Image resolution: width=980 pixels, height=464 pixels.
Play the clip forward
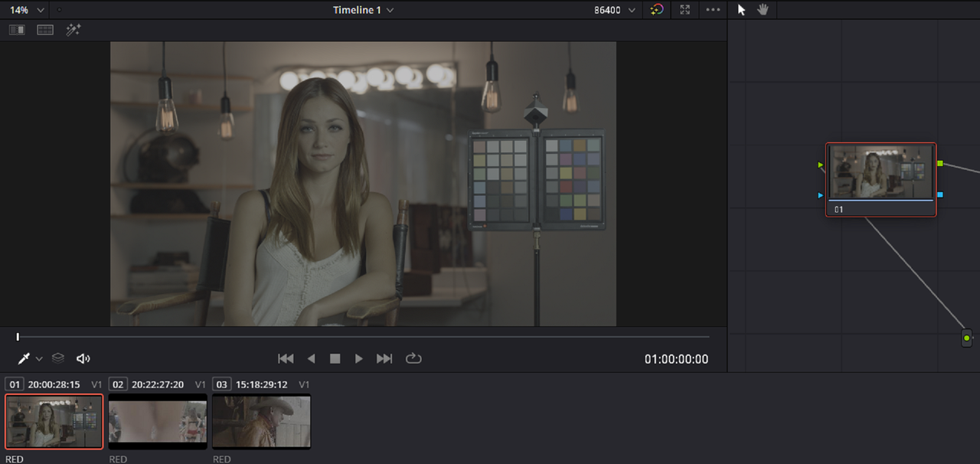358,358
